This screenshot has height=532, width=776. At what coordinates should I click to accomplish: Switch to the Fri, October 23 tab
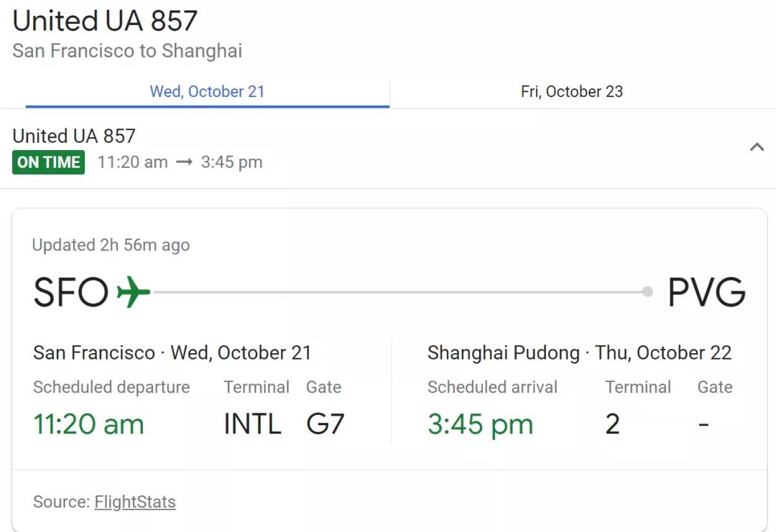pyautogui.click(x=572, y=92)
